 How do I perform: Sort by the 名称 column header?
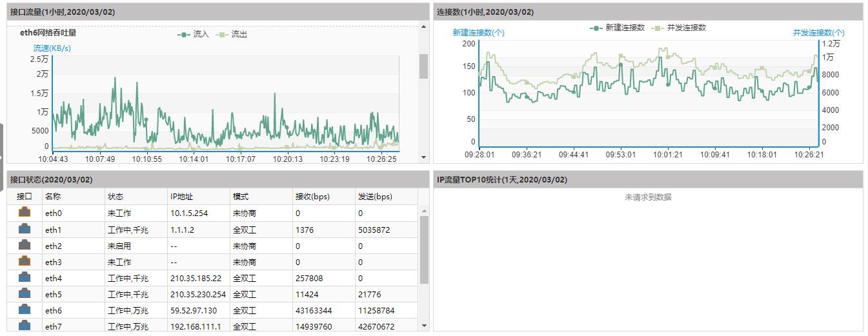[x=73, y=197]
